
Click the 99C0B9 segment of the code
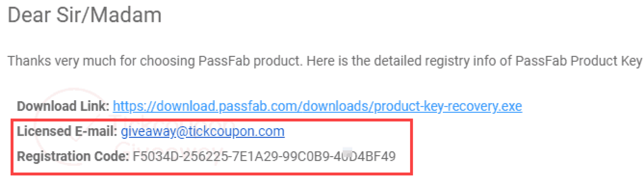pos(305,156)
